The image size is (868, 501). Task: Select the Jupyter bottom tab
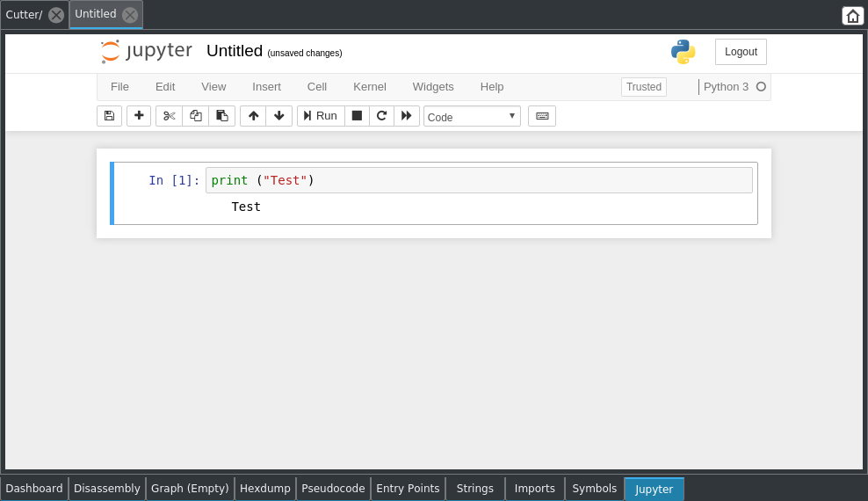point(655,489)
